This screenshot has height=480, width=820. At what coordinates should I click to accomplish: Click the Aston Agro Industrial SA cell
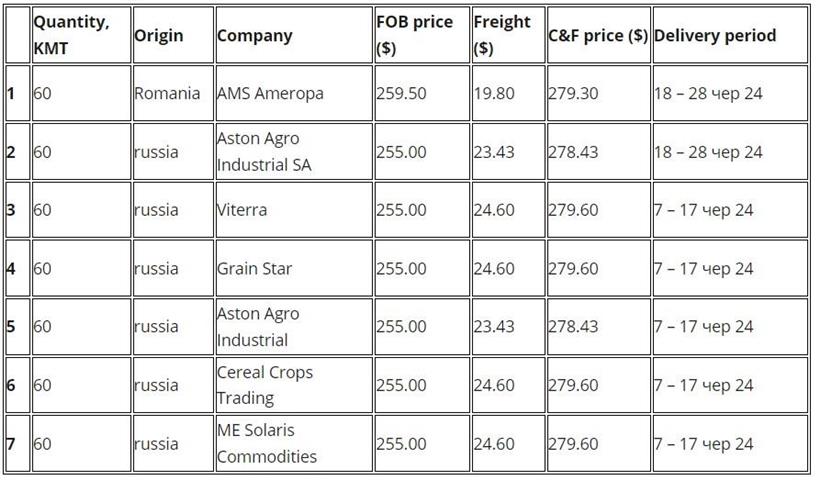(264, 151)
